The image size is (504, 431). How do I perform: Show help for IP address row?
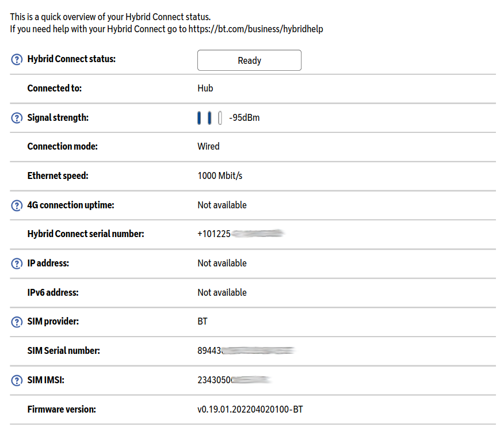point(17,264)
